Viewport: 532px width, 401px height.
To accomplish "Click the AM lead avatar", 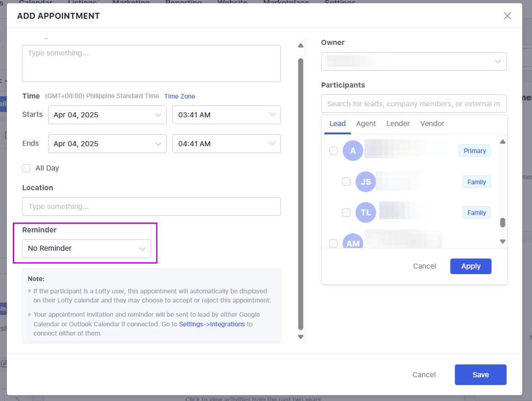I will pyautogui.click(x=353, y=243).
